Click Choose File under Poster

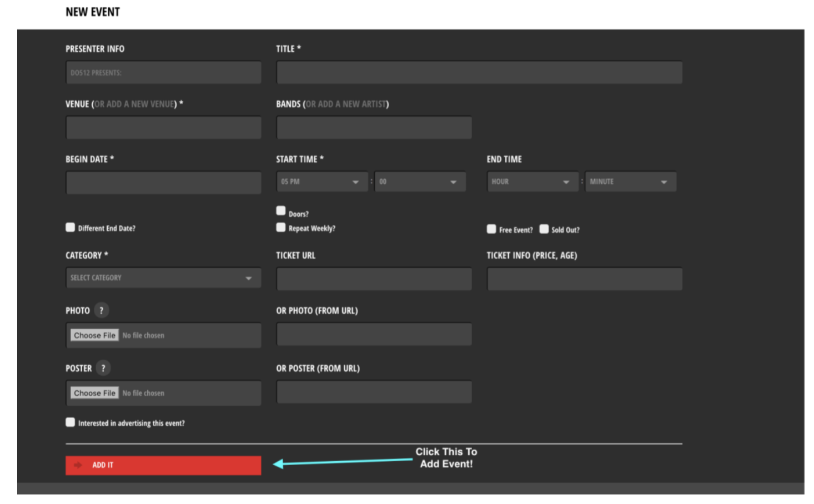point(94,393)
